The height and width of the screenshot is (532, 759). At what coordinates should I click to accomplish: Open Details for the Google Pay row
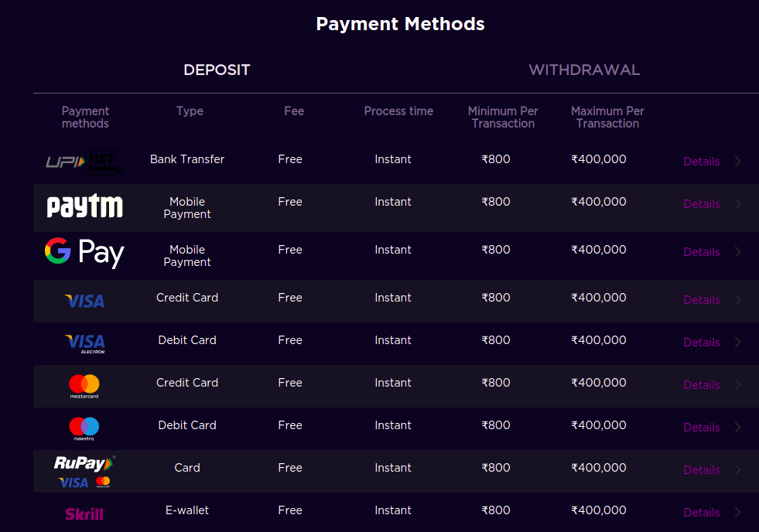pyautogui.click(x=702, y=252)
